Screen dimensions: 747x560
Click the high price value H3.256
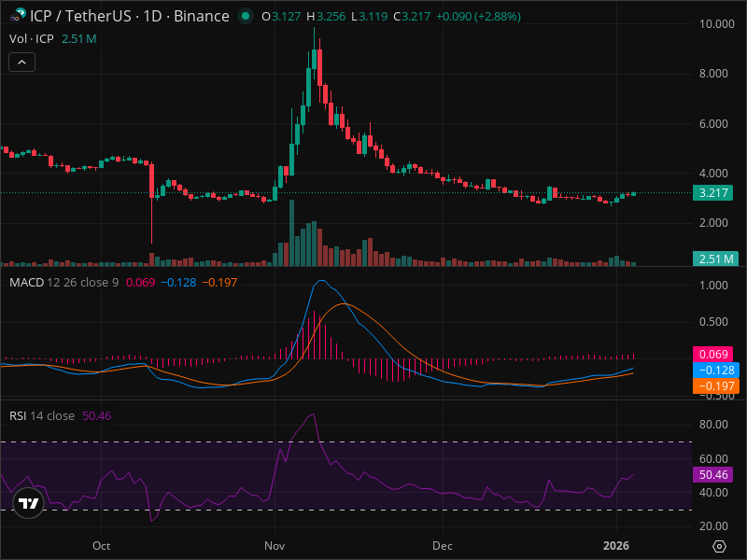coord(326,17)
